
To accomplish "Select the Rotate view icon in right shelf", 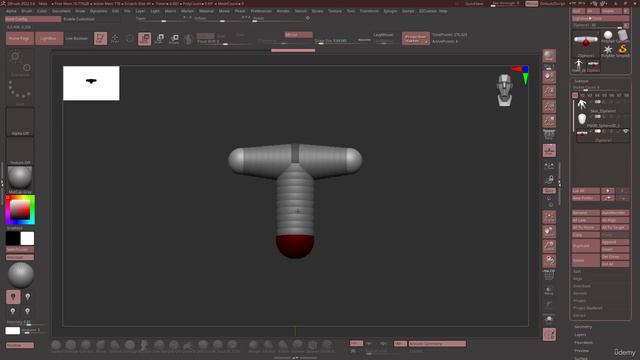I will [x=549, y=260].
